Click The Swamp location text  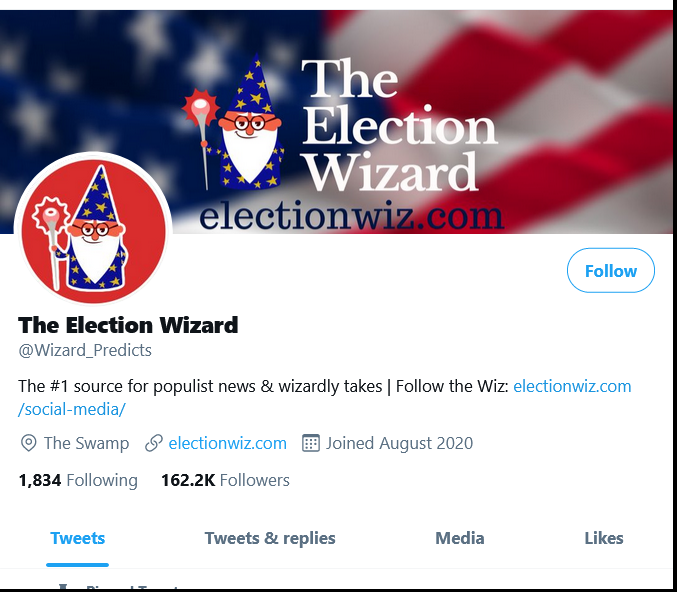pyautogui.click(x=86, y=443)
